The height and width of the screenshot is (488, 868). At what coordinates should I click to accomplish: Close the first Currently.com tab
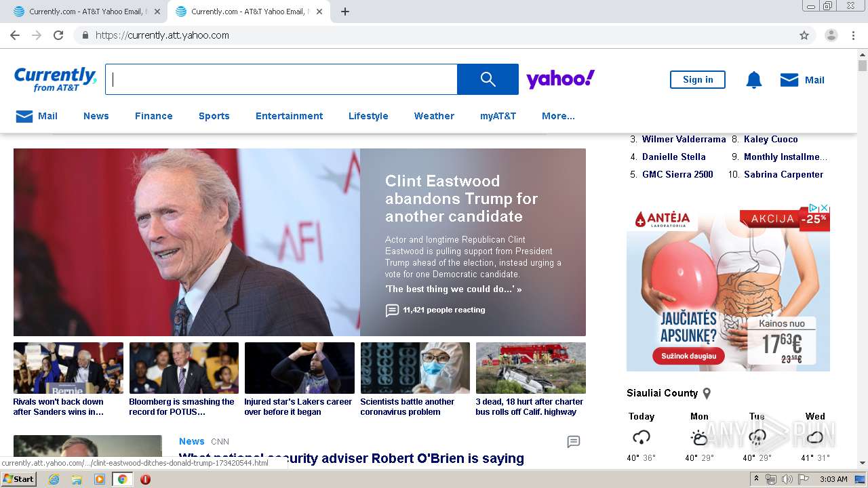[x=157, y=12]
